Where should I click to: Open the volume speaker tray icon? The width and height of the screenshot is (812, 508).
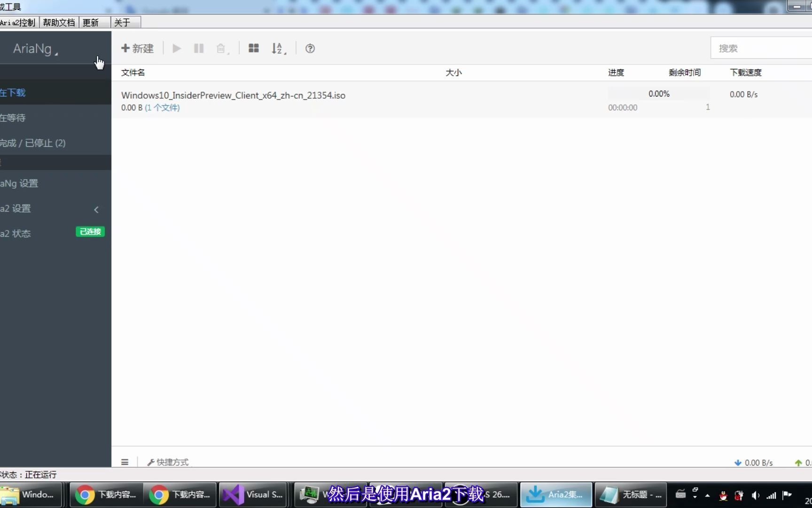755,495
